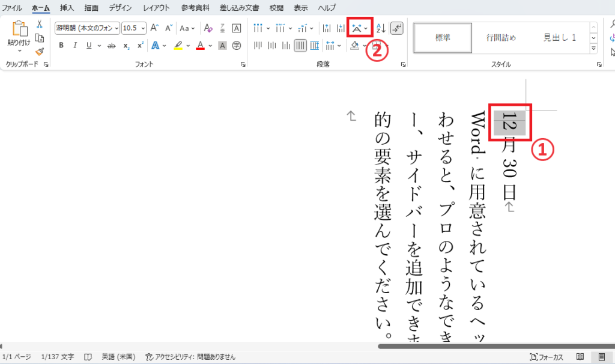Click the horizontal scrollbar thumb
Image resolution: width=615 pixels, height=364 pixels.
point(496,347)
